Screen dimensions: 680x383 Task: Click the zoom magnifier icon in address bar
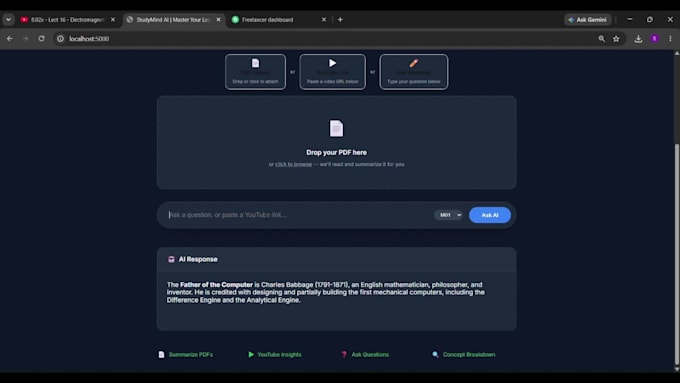[602, 39]
